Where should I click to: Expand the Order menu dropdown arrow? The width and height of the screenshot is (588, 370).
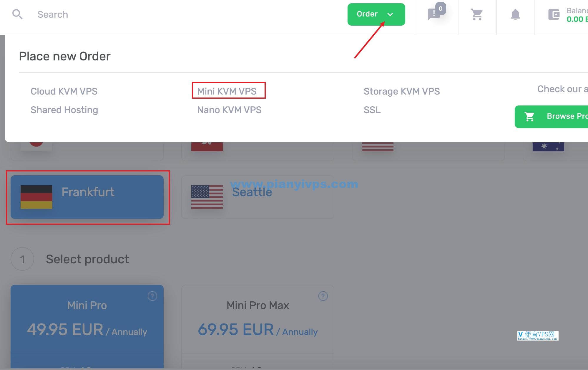pos(390,14)
